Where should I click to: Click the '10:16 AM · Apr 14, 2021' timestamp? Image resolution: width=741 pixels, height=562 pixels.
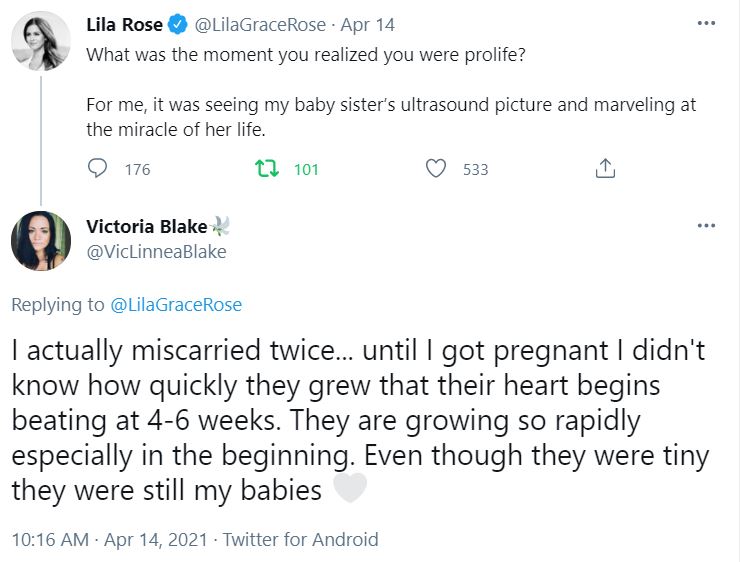pyautogui.click(x=108, y=540)
